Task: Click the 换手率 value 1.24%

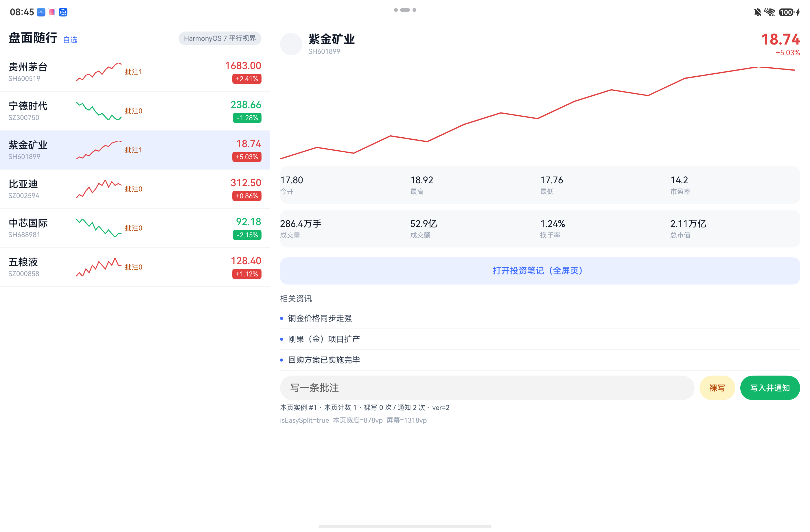Action: click(553, 223)
